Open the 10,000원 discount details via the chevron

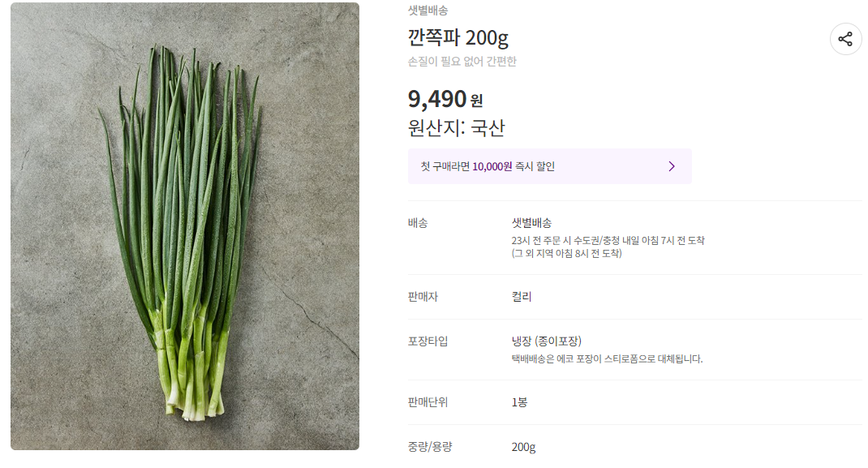coord(671,165)
